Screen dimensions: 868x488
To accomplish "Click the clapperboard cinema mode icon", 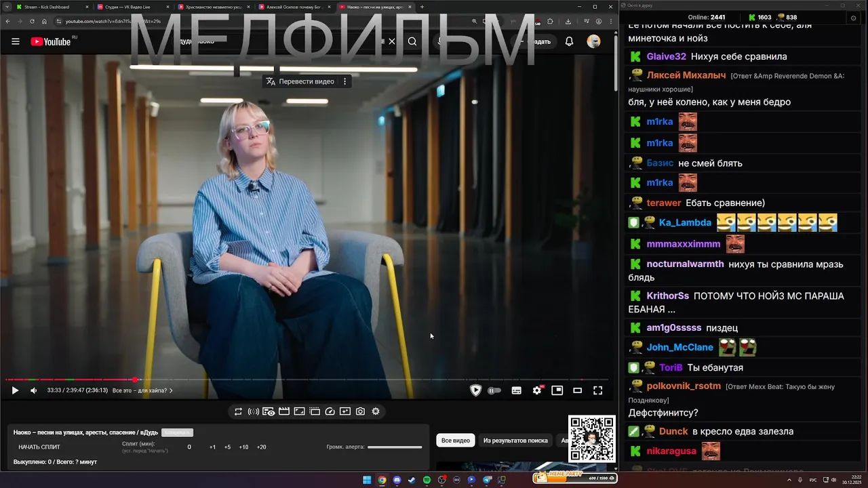I will coord(284,411).
